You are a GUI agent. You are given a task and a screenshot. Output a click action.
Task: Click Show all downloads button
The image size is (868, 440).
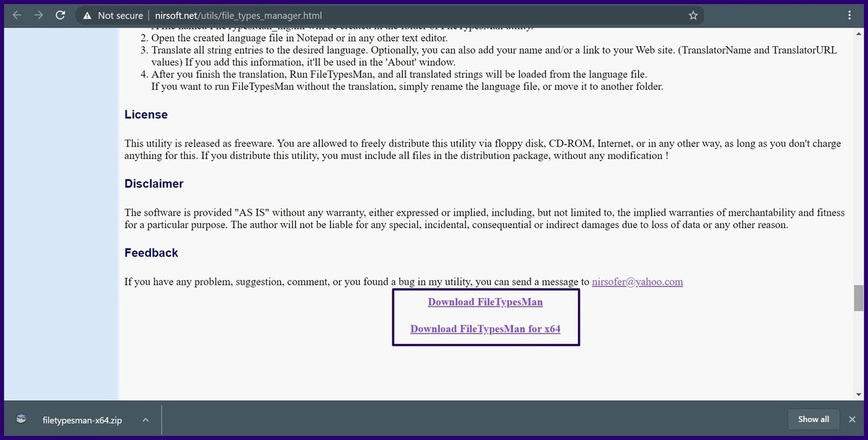click(x=813, y=419)
